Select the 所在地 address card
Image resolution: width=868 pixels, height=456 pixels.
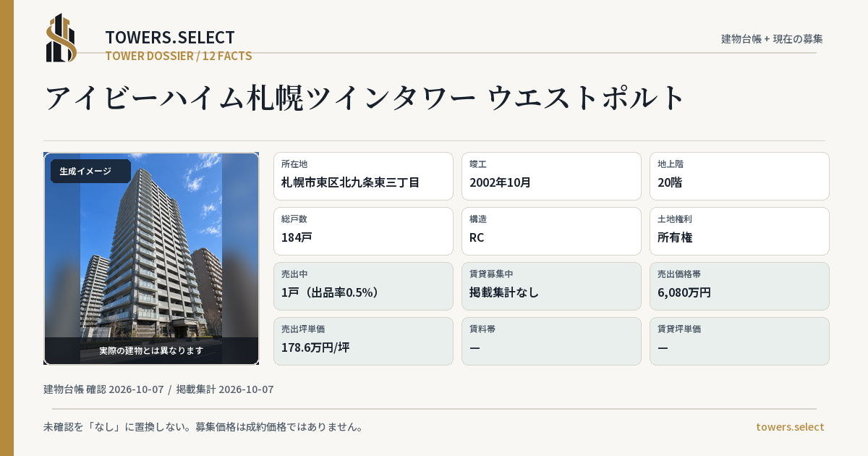tap(363, 176)
